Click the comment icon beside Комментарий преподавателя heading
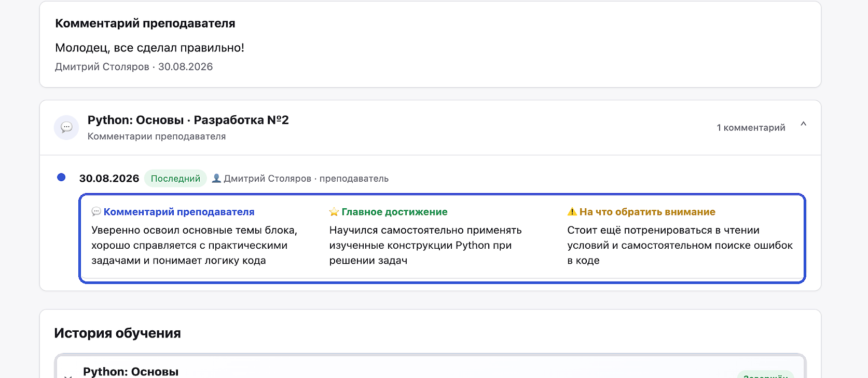The height and width of the screenshot is (378, 868). [96, 212]
